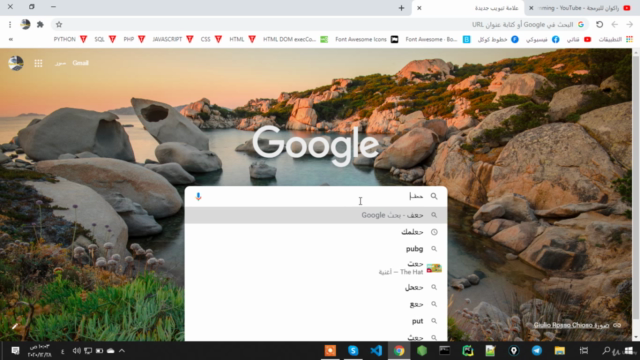Open the Facebook (فيسبوكي) bookmark
This screenshot has width=640, height=360.
(x=542, y=39)
